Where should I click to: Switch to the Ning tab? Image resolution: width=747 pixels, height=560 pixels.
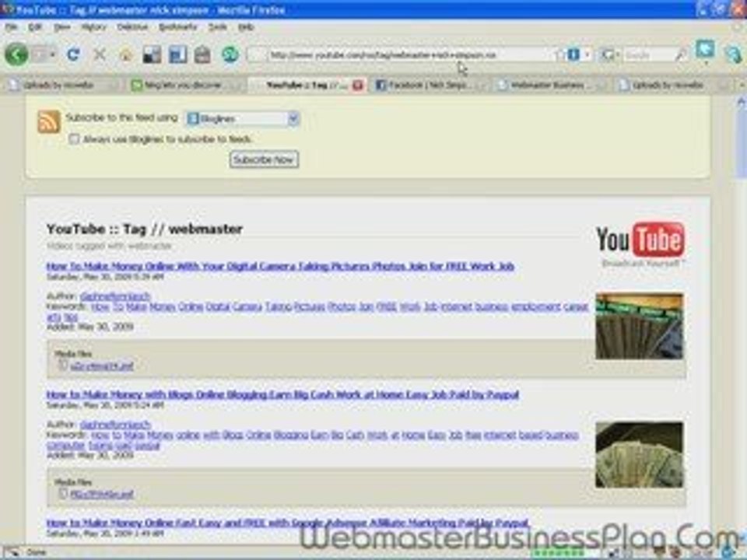coord(185,86)
